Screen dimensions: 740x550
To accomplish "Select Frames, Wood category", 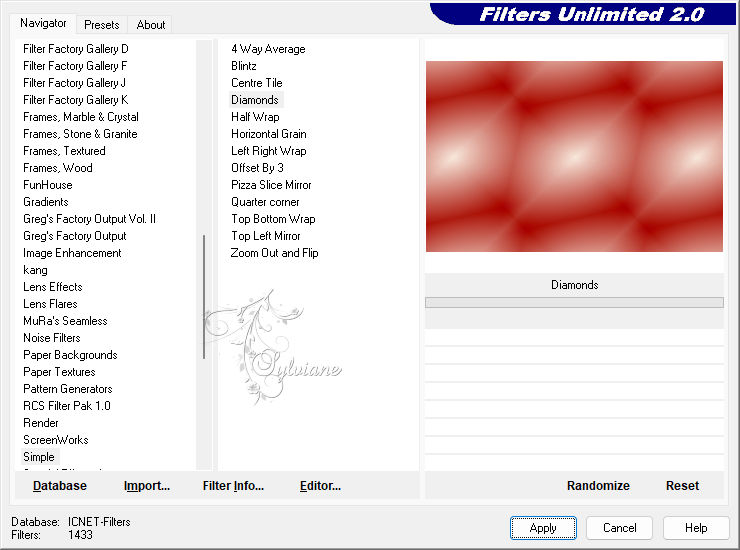I will pos(58,168).
